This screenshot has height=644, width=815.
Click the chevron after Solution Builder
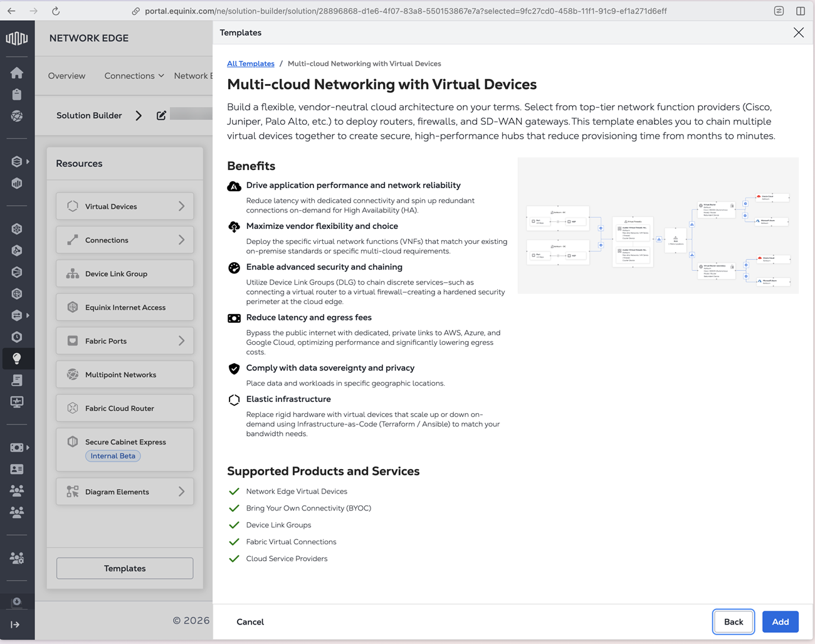tap(139, 115)
